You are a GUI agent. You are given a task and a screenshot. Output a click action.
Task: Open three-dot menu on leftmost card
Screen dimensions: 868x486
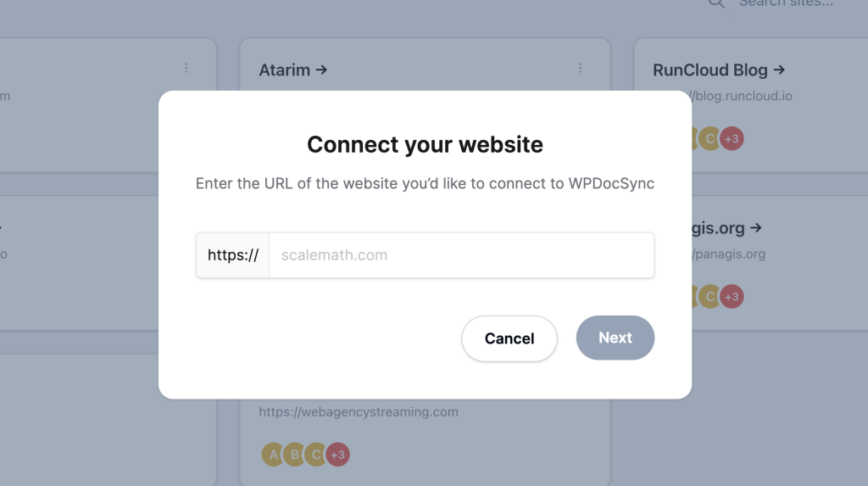click(x=186, y=68)
